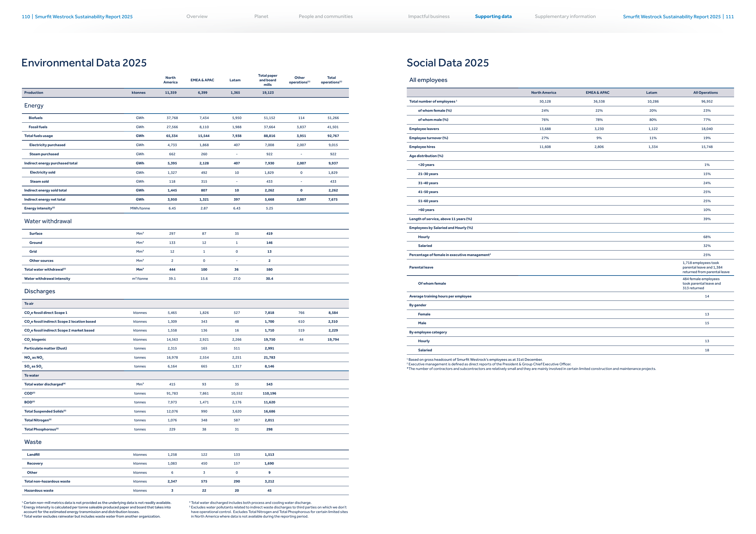Image resolution: width=756 pixels, height=534 pixels.
Task: Select the Environmental Data 2025 heading
Action: click(84, 63)
